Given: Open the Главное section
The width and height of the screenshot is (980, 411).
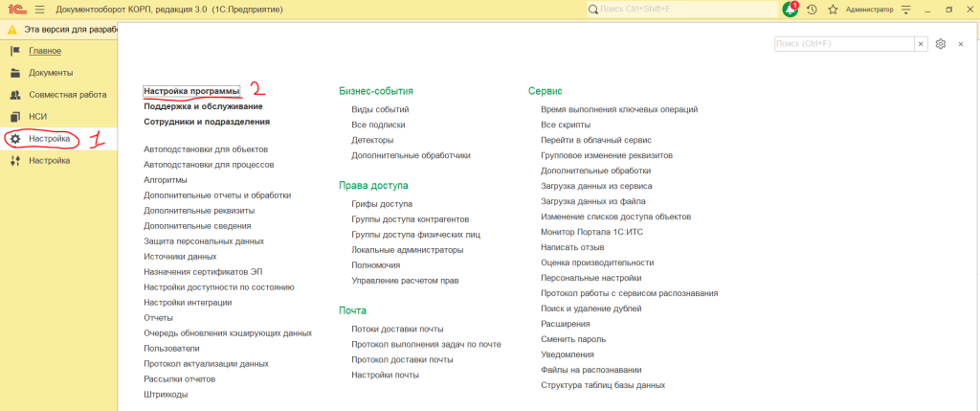Looking at the screenshot, I should click(x=45, y=51).
